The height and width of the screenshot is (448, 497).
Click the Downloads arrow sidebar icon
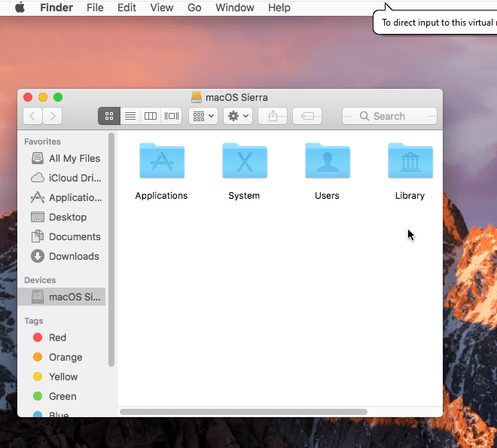[x=38, y=256]
